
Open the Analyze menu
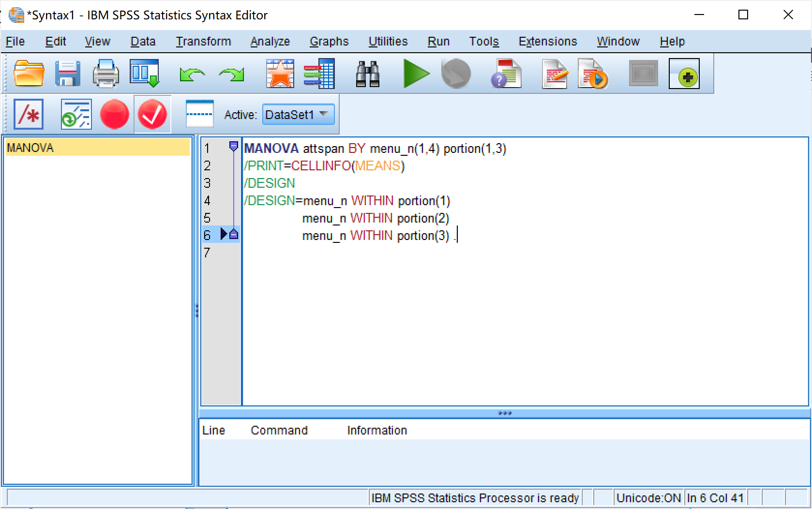tap(270, 42)
